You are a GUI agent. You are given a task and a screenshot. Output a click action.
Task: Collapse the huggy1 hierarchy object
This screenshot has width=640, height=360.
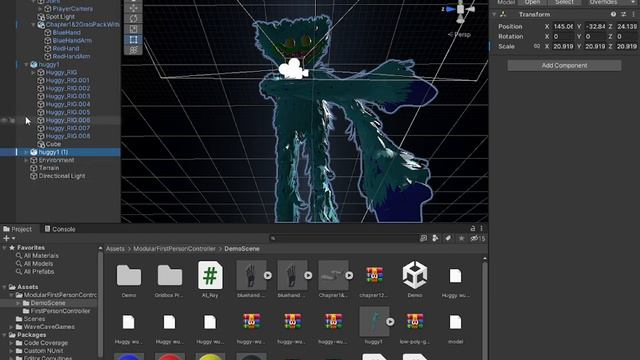click(x=27, y=64)
